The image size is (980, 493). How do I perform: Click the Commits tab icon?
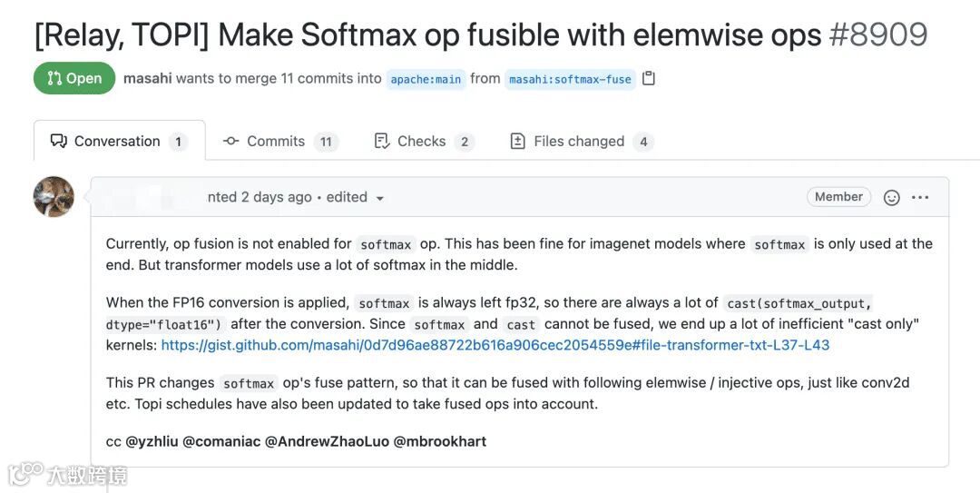(x=231, y=141)
